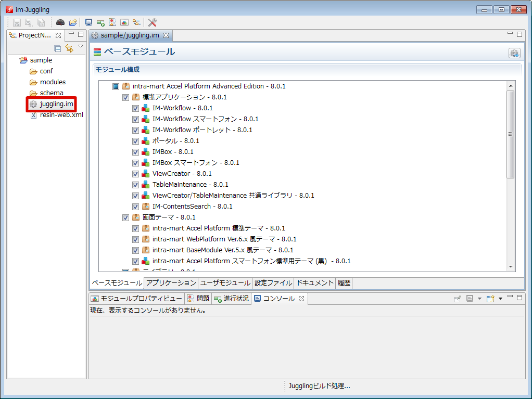
Task: Uncheck the 標準アプリケーション checkbox
Action: pyautogui.click(x=125, y=97)
